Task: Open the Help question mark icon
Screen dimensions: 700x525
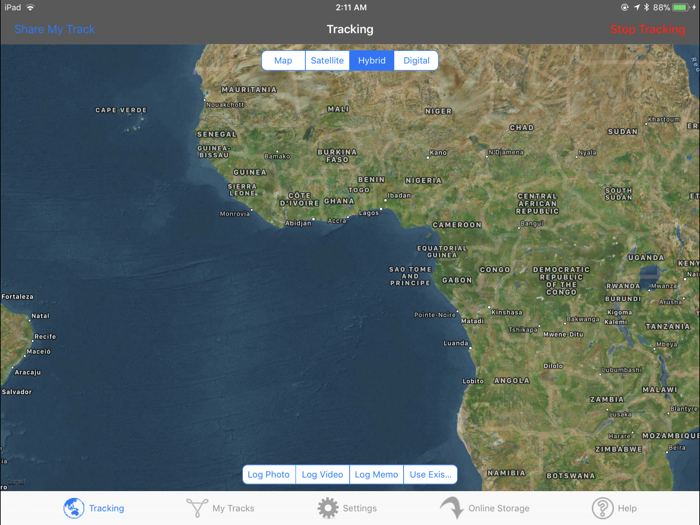Action: (602, 508)
